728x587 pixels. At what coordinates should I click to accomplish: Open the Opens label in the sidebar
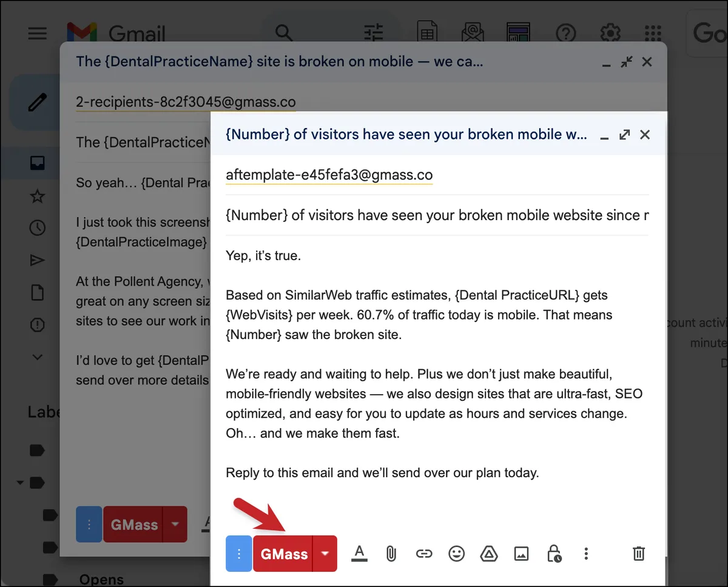point(101,579)
